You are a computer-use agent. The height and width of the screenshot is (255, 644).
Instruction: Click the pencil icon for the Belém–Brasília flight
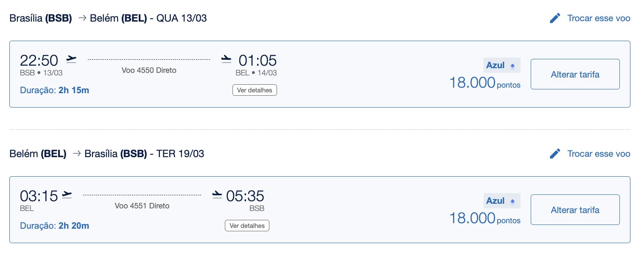pyautogui.click(x=555, y=154)
